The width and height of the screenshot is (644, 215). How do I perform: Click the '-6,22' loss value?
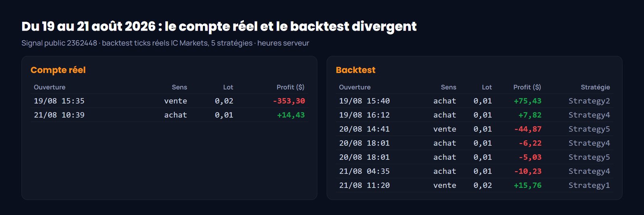(530, 143)
